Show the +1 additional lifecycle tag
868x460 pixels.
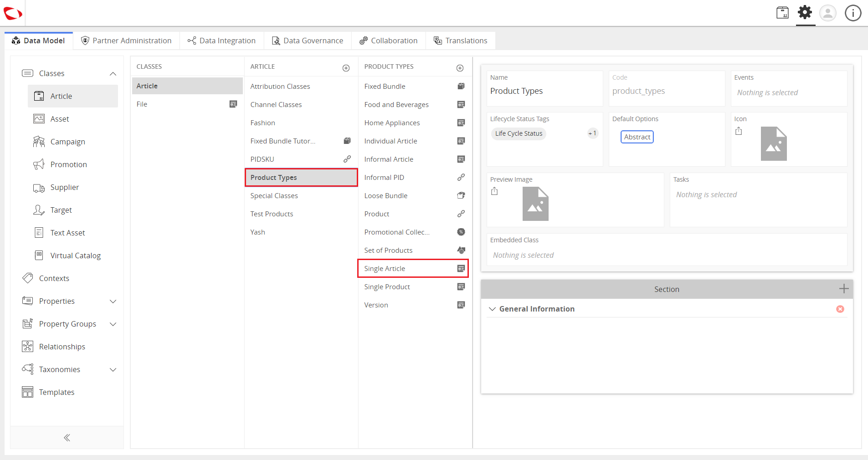point(592,133)
